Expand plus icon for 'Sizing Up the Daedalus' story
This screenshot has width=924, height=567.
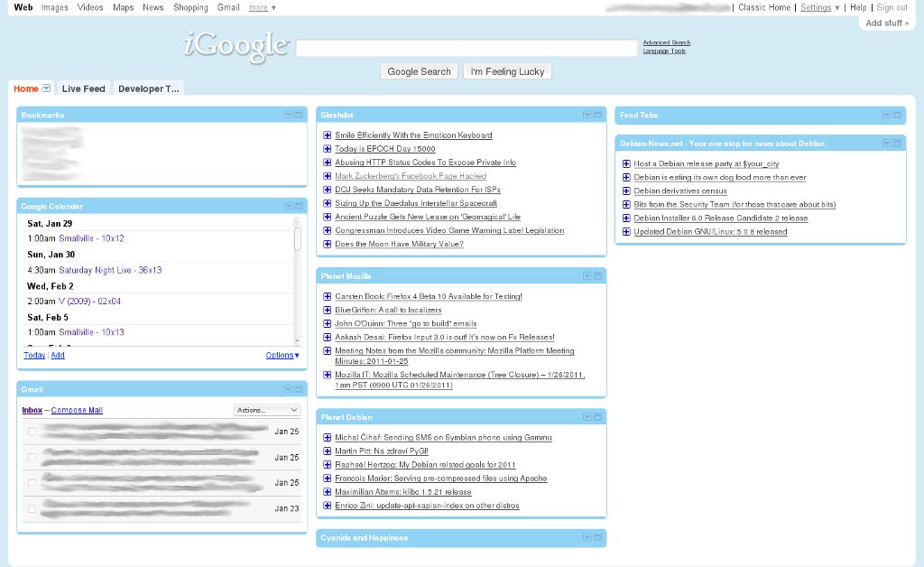pyautogui.click(x=327, y=203)
